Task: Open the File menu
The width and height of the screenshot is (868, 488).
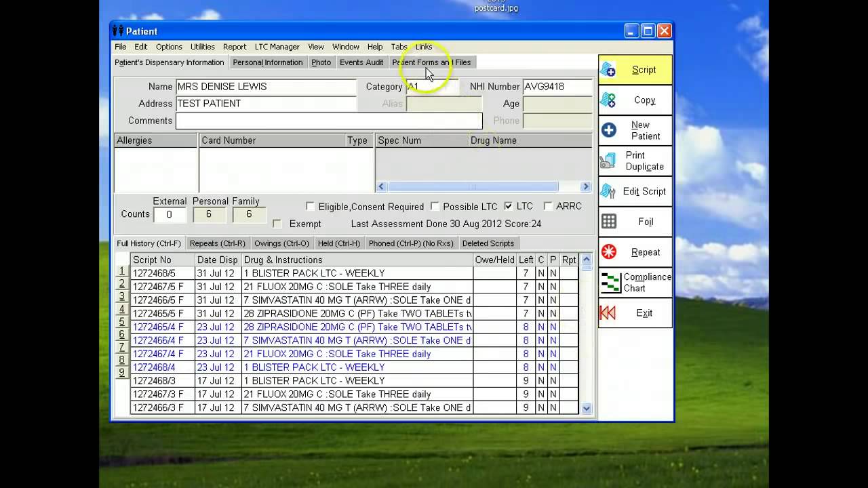Action: pyautogui.click(x=121, y=47)
